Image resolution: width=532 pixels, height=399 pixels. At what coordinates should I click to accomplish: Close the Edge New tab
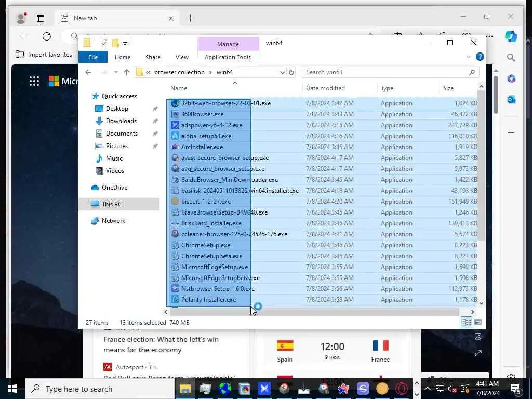[x=171, y=18]
